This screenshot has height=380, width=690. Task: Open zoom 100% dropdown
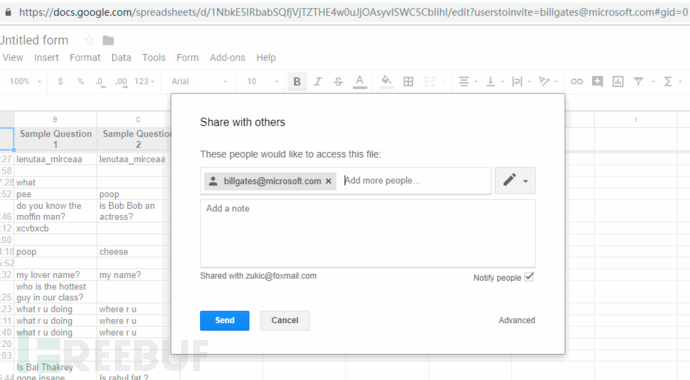tap(25, 81)
